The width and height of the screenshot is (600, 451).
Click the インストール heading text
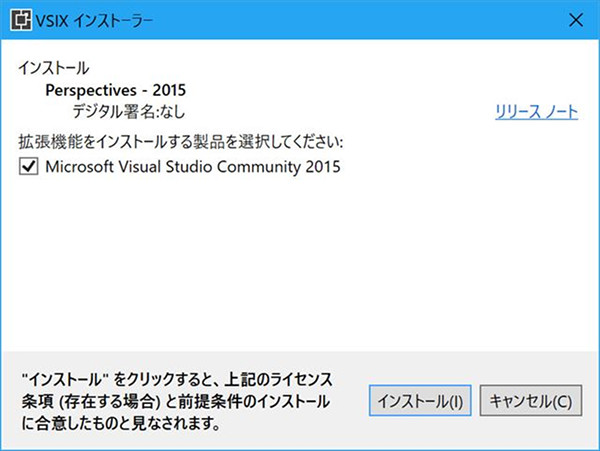(x=54, y=68)
